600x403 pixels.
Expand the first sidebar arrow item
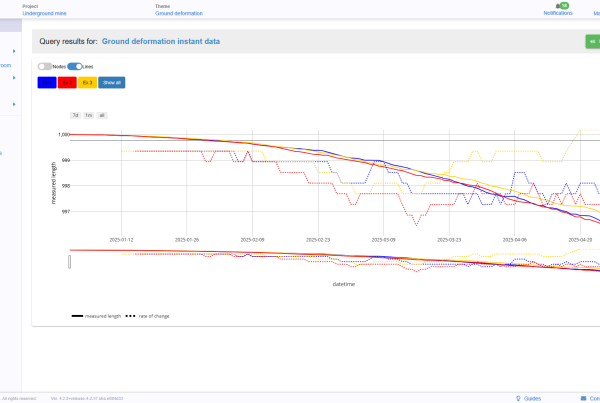click(x=13, y=51)
